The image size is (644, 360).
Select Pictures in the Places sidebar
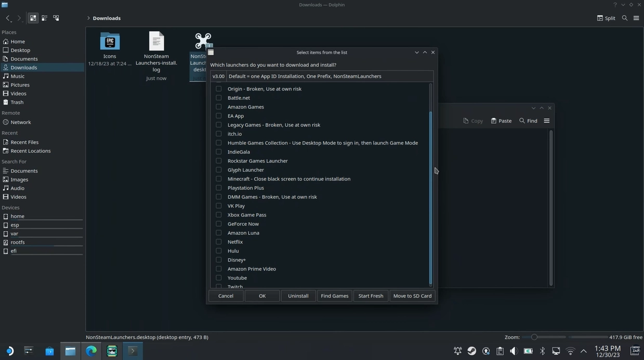20,85
